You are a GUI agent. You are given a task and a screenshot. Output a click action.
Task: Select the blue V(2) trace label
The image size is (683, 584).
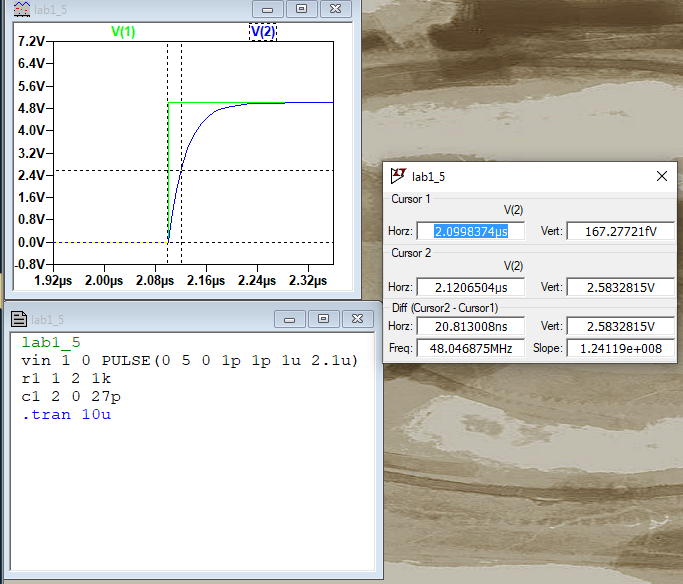(262, 31)
